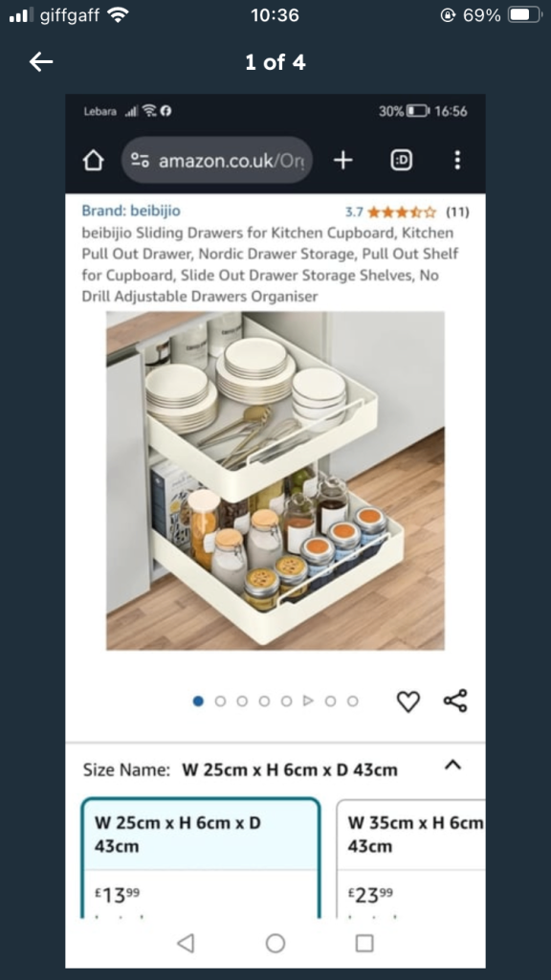The width and height of the screenshot is (551, 980).
Task: Open the three-dot browser menu
Action: tap(457, 160)
